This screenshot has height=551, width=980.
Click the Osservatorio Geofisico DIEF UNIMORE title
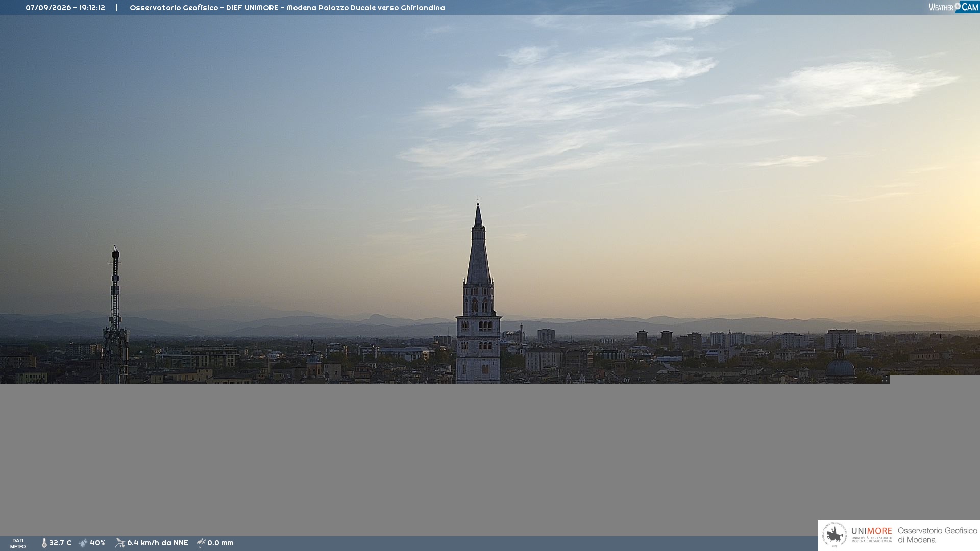[287, 8]
